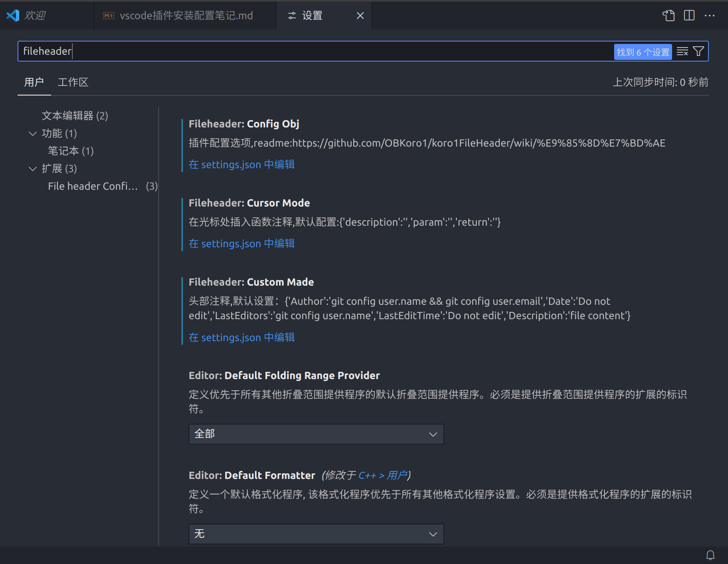The height and width of the screenshot is (564, 728).
Task: Switch to 用户 settings scope
Action: [x=34, y=82]
